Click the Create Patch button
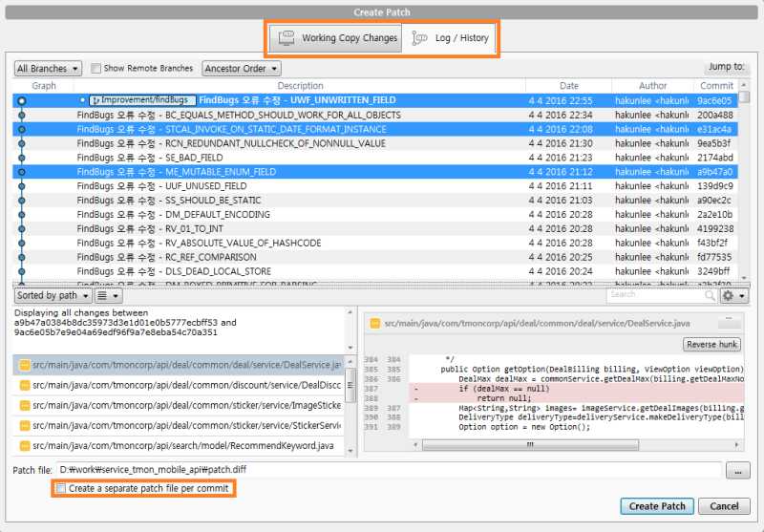764x532 pixels. click(x=657, y=506)
